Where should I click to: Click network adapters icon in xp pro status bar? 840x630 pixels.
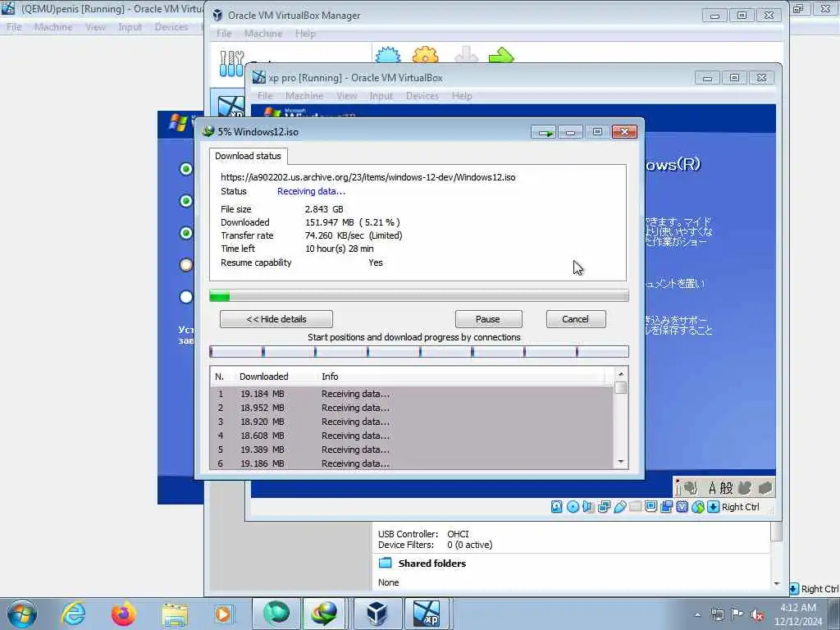click(x=604, y=506)
